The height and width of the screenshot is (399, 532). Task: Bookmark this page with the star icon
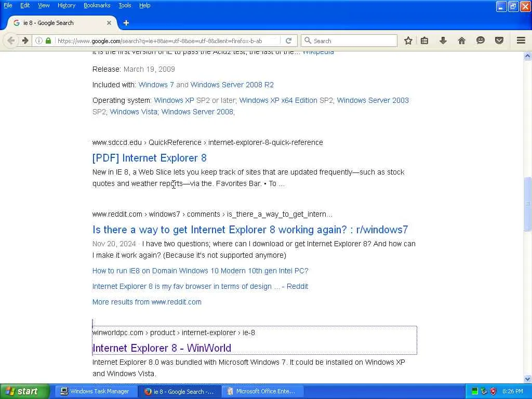click(x=408, y=41)
